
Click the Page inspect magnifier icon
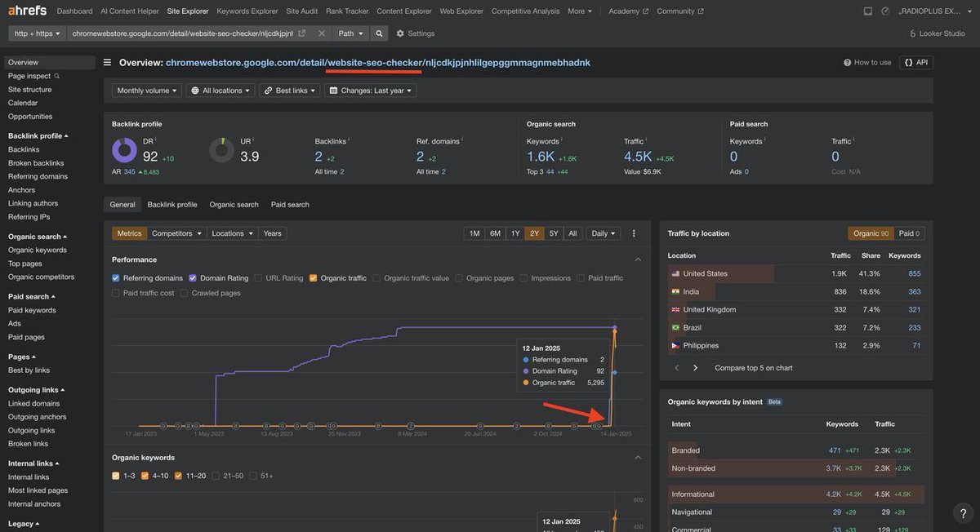click(x=56, y=76)
